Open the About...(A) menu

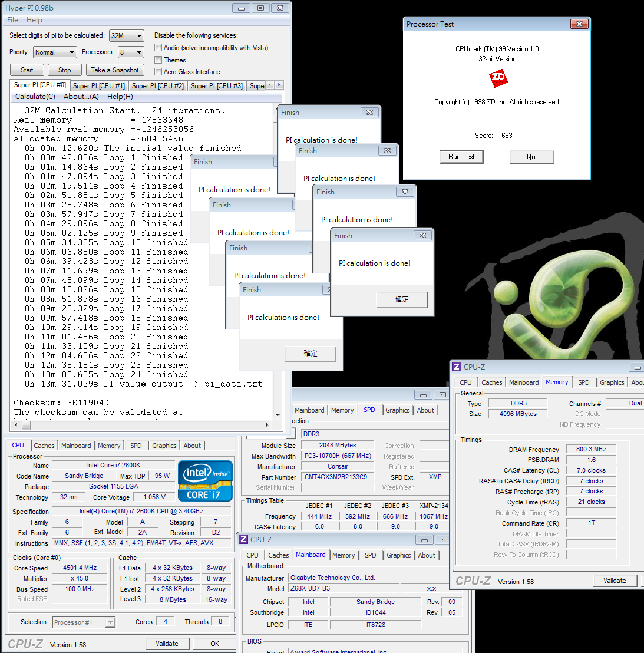[81, 97]
